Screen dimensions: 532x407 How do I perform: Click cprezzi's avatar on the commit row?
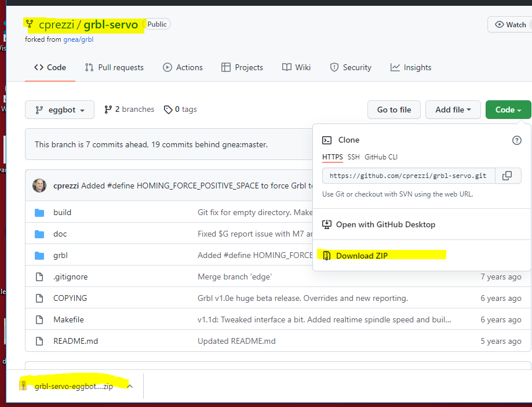coord(39,186)
